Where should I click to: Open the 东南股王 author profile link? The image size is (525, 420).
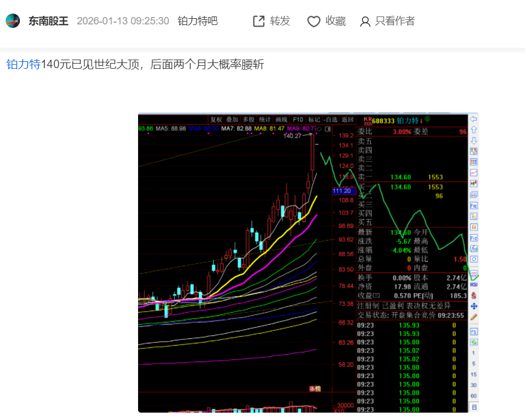click(x=48, y=21)
